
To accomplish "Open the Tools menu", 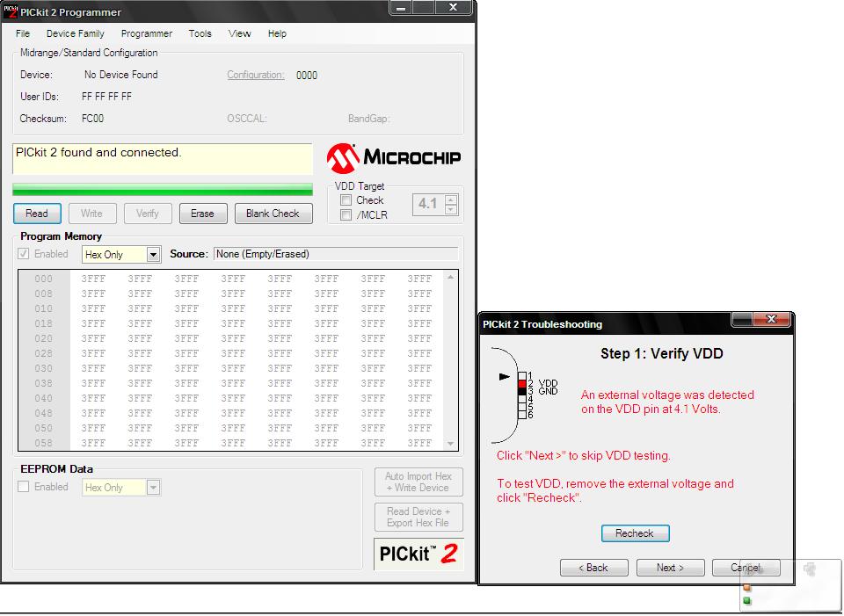I will pyautogui.click(x=200, y=33).
